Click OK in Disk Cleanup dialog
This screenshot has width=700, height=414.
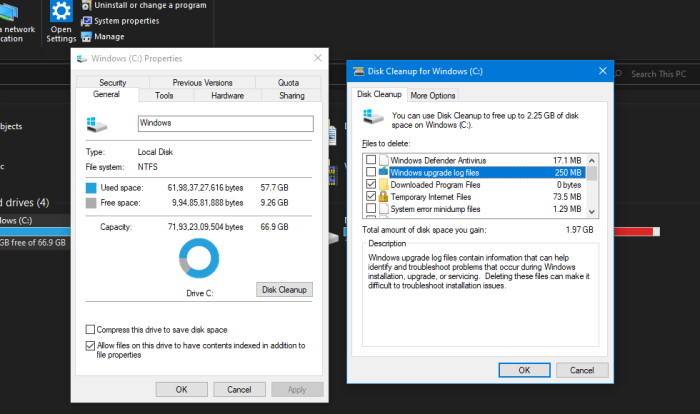pos(525,370)
